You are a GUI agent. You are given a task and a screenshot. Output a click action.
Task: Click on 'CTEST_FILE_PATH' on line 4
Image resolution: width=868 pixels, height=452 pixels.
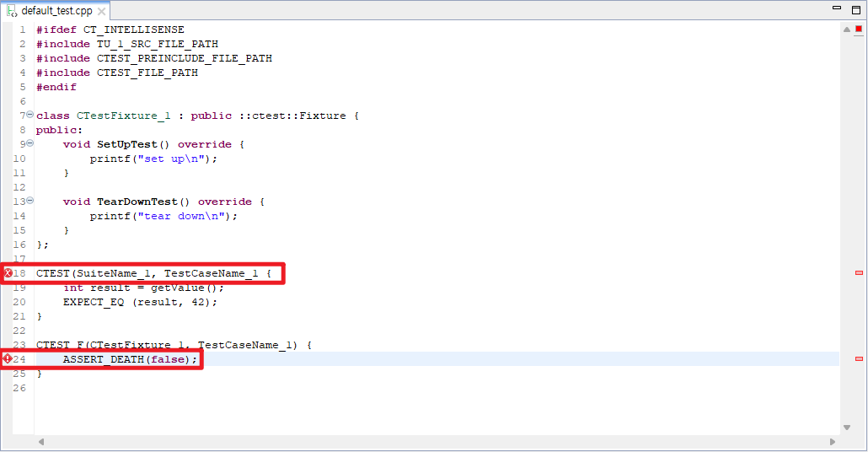147,73
